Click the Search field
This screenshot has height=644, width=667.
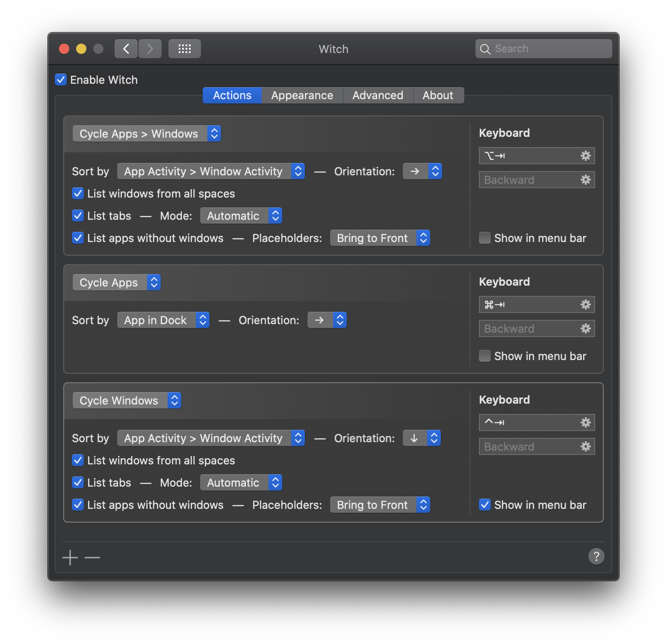click(543, 49)
